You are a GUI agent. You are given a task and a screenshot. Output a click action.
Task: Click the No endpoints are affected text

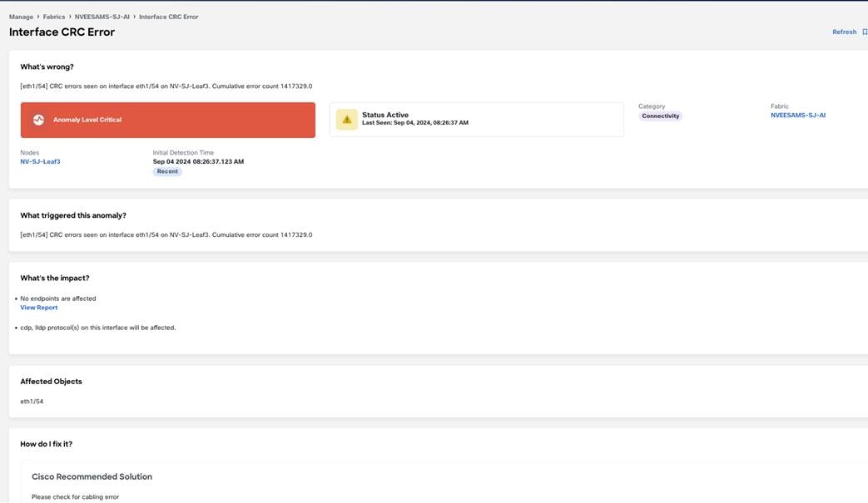click(58, 298)
